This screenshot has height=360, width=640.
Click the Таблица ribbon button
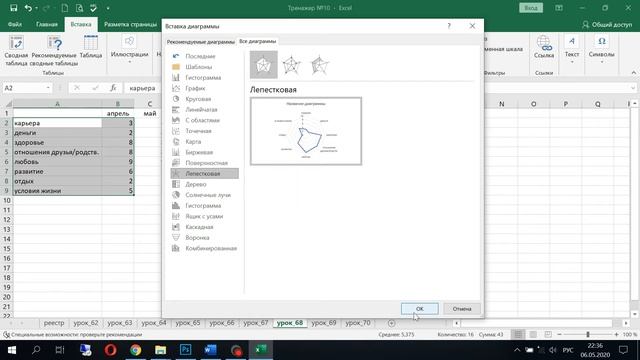91,47
